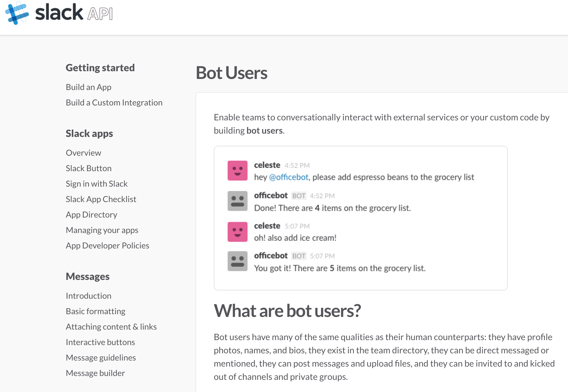Screen dimensions: 568x392
Task: Click the blue hash symbol in Slack logo
Action: point(17,14)
